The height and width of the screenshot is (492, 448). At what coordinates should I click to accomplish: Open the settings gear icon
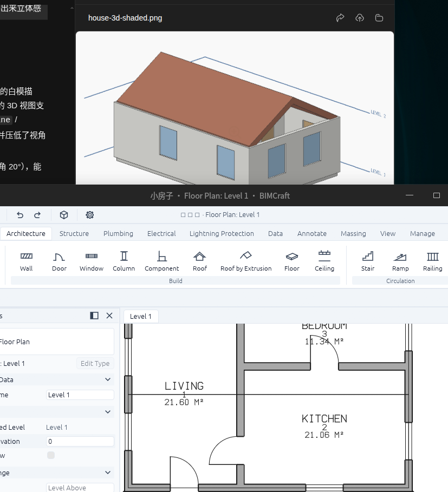(x=90, y=215)
